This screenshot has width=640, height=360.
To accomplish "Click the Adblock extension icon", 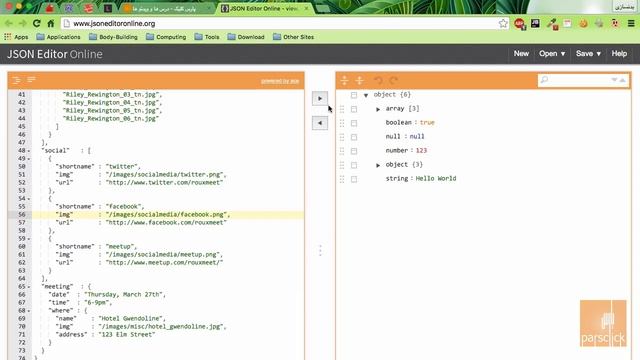I will click(519, 24).
